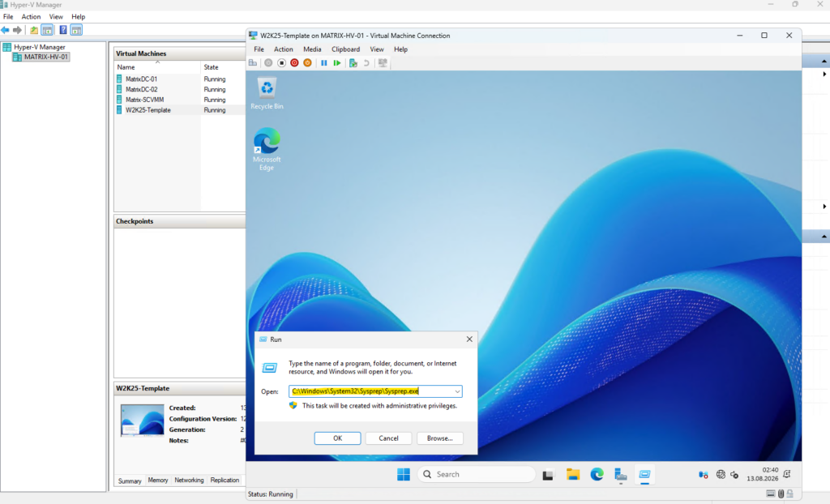Screen dimensions: 830x504
Task: Open Recycle Bin on VM desktop
Action: tap(267, 94)
